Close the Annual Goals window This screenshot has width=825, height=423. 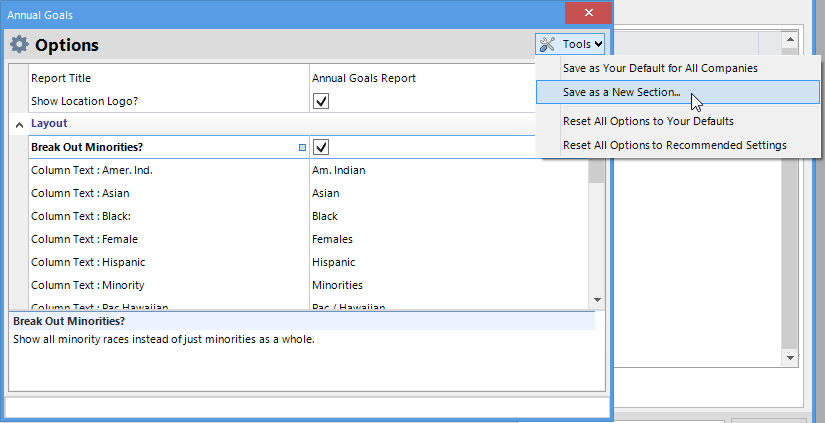coord(588,14)
